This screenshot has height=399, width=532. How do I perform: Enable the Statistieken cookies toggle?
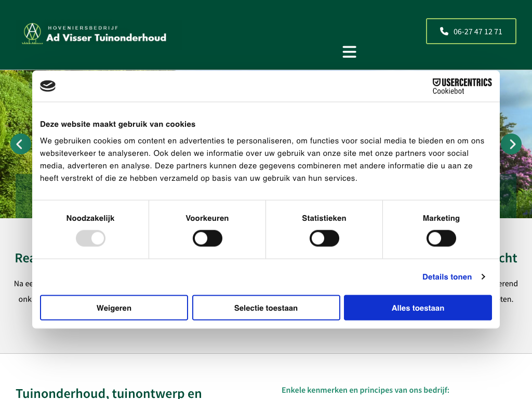(x=324, y=238)
